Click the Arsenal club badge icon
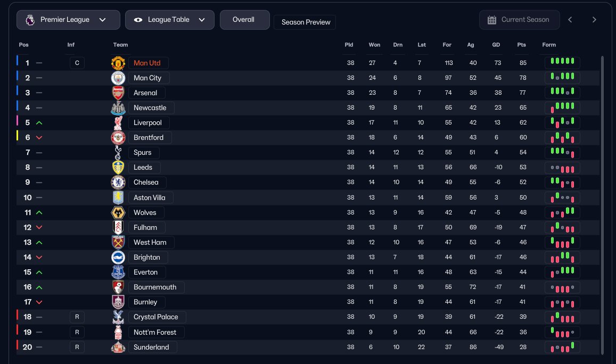The image size is (616, 364). tap(118, 93)
